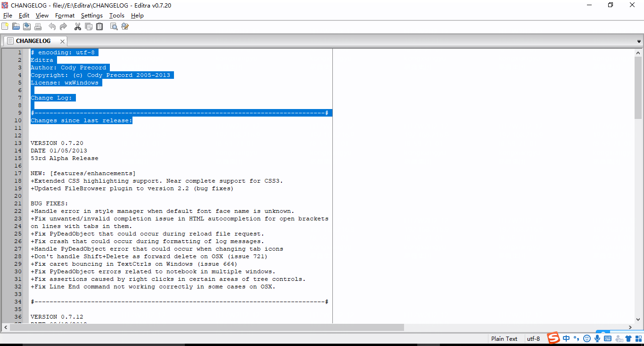
Task: Toggle Chinese input mode 中 icon
Action: pos(566,338)
